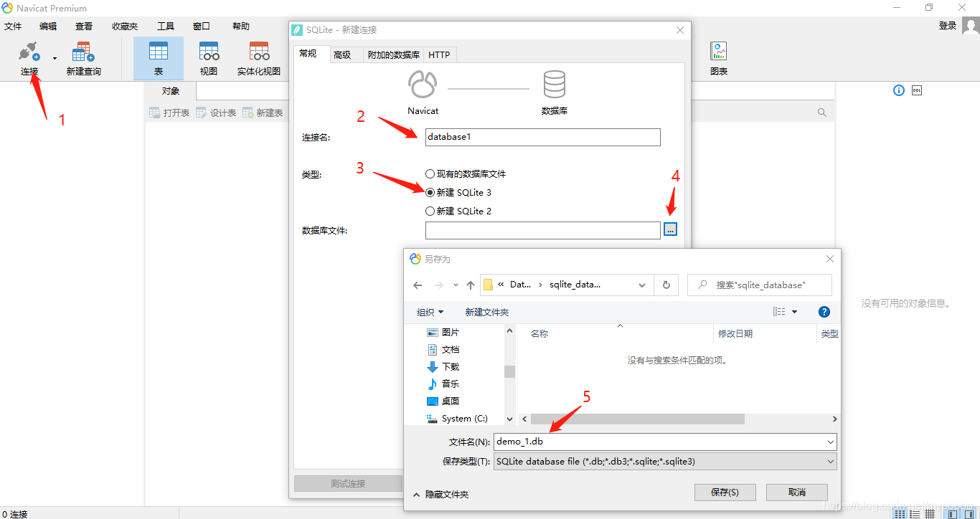Select Documents (文档) folder in tree

tap(443, 350)
